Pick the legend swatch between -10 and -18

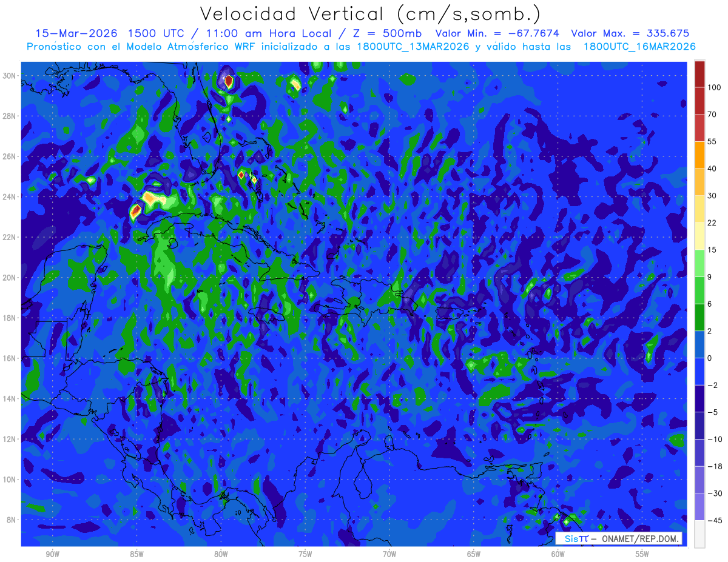[699, 452]
